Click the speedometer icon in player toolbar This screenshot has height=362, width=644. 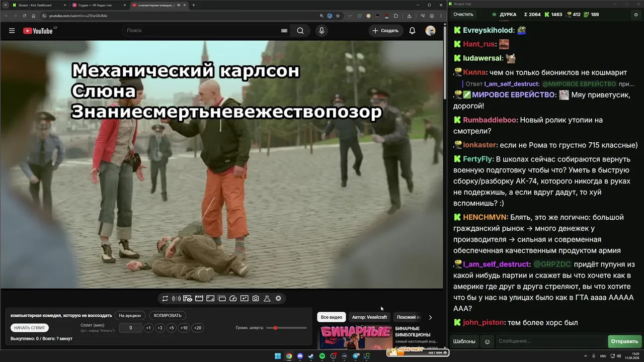233,298
